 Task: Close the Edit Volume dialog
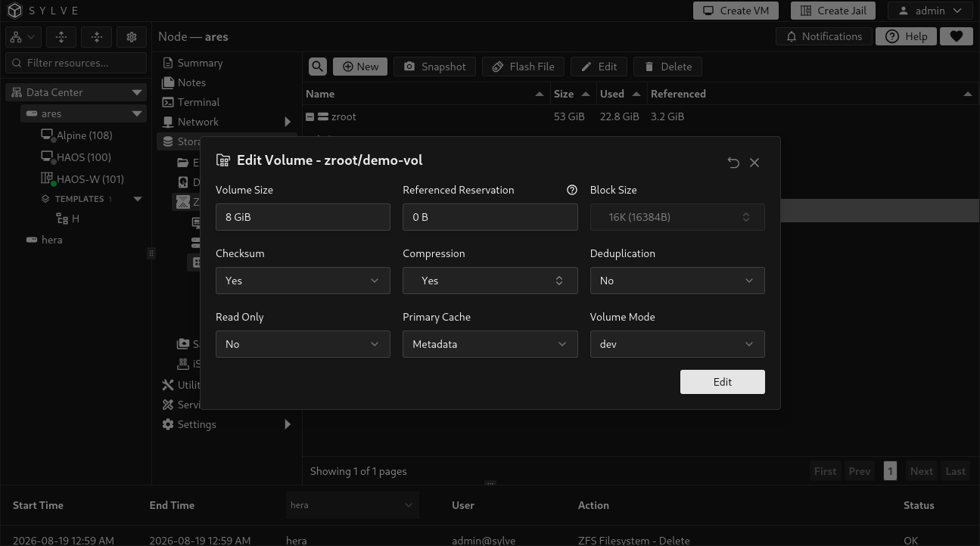click(754, 163)
